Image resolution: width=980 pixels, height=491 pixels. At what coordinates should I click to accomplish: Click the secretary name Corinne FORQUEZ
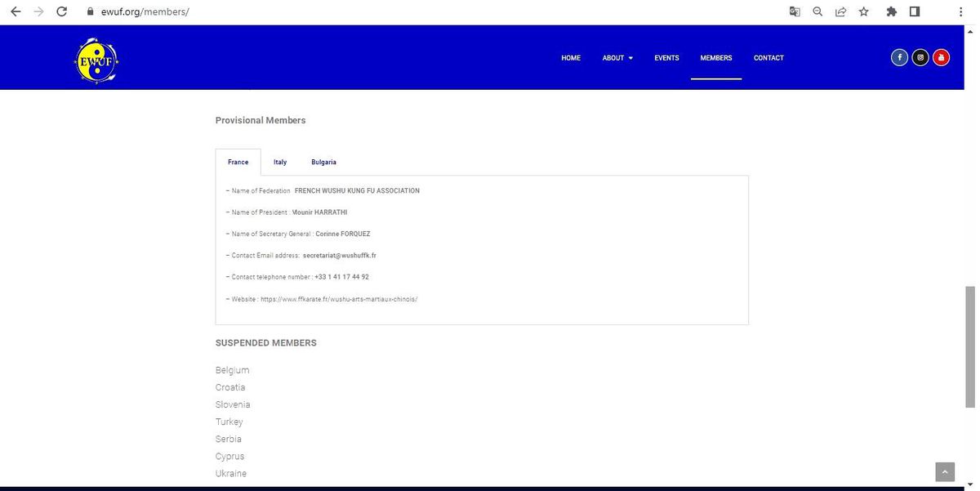(343, 234)
